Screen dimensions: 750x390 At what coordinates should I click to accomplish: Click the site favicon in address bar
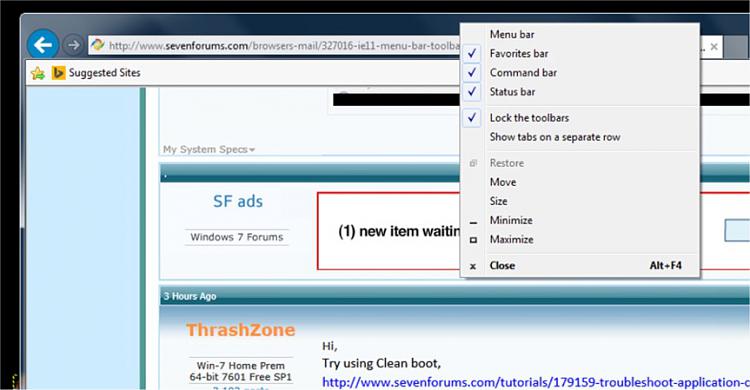(98, 45)
